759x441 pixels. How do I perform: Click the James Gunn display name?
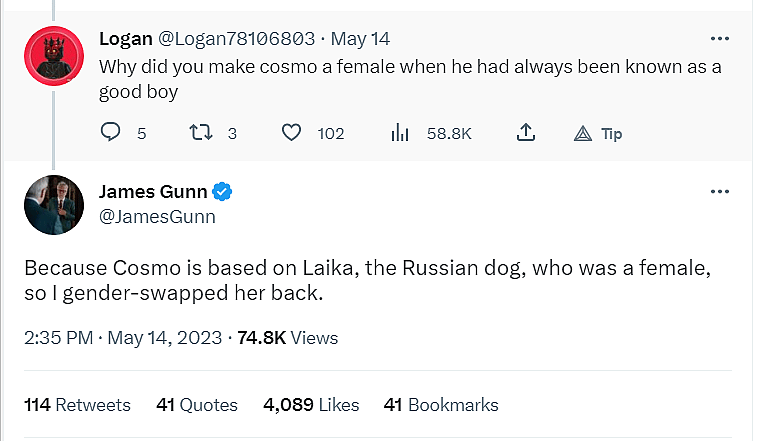pyautogui.click(x=155, y=191)
